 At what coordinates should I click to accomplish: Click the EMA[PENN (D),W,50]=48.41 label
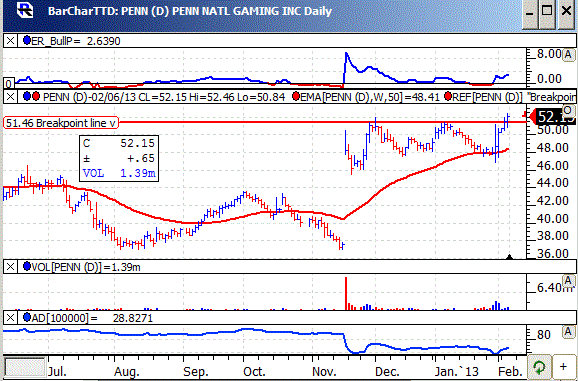[370, 97]
